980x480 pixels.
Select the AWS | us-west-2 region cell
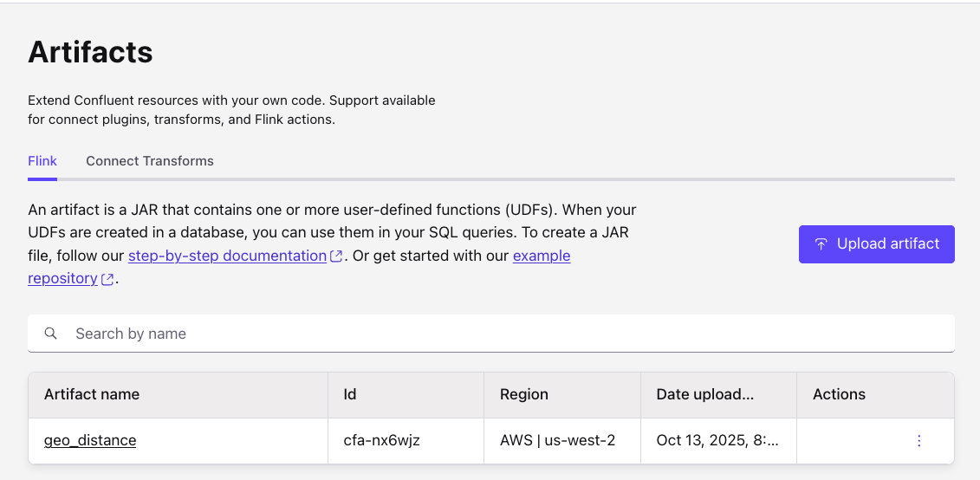(x=557, y=440)
